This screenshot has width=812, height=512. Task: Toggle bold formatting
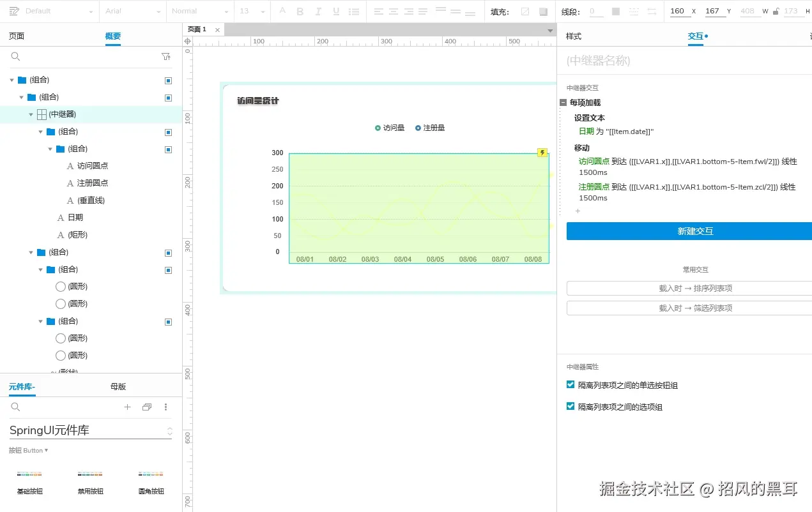[300, 11]
